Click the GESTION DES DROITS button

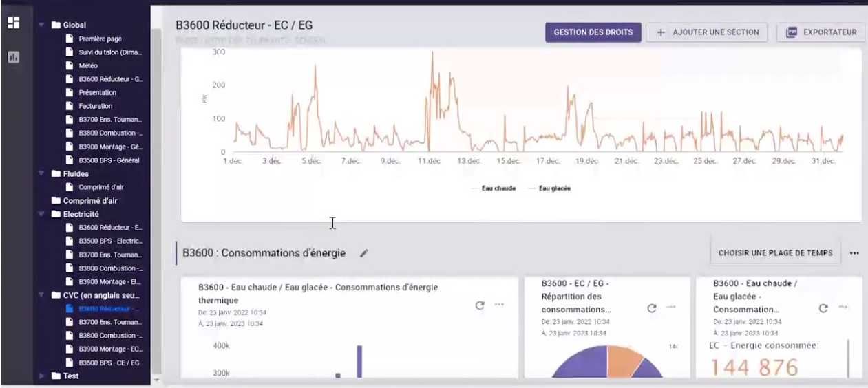pos(593,32)
